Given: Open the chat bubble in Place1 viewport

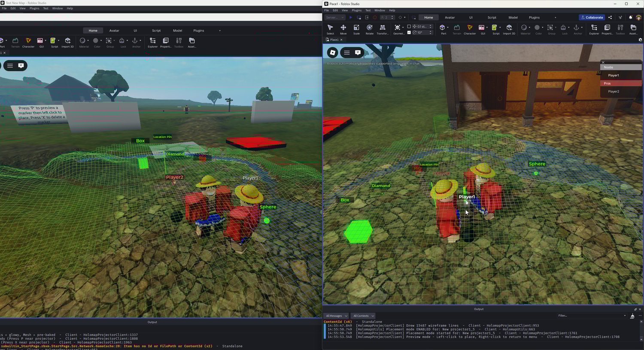Looking at the screenshot, I should tap(358, 52).
